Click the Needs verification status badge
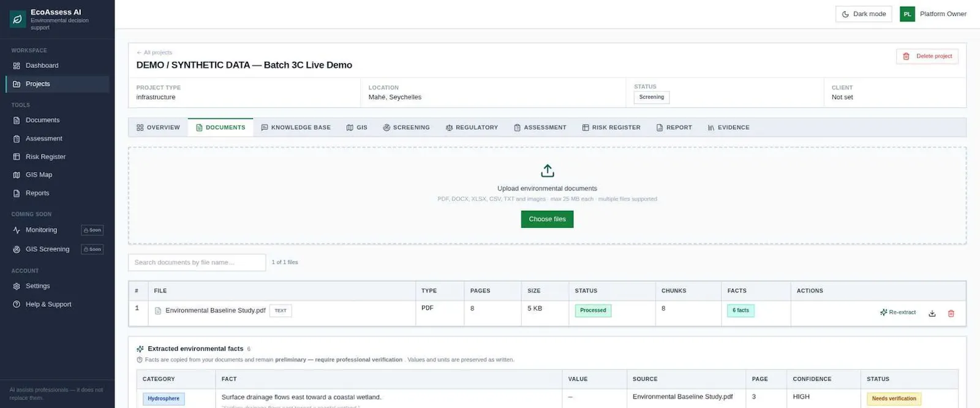 click(x=894, y=399)
